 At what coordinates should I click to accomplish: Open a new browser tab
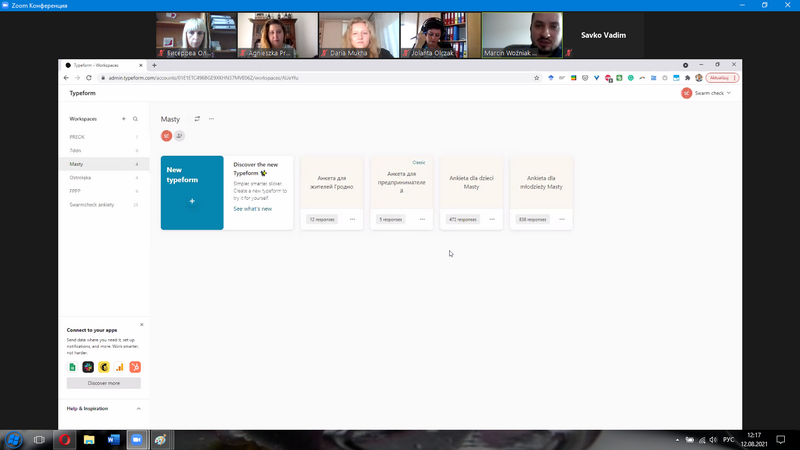(154, 65)
